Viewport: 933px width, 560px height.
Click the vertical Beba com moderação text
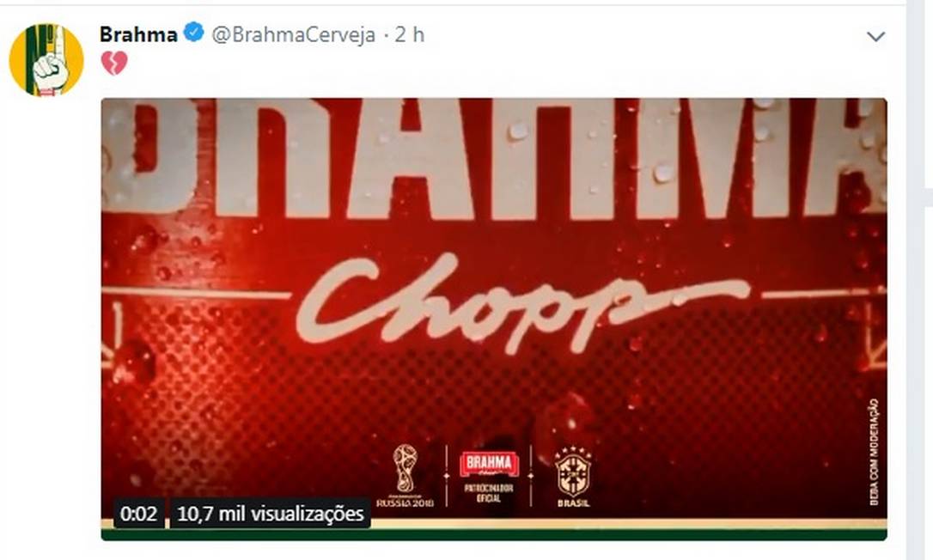[x=874, y=453]
